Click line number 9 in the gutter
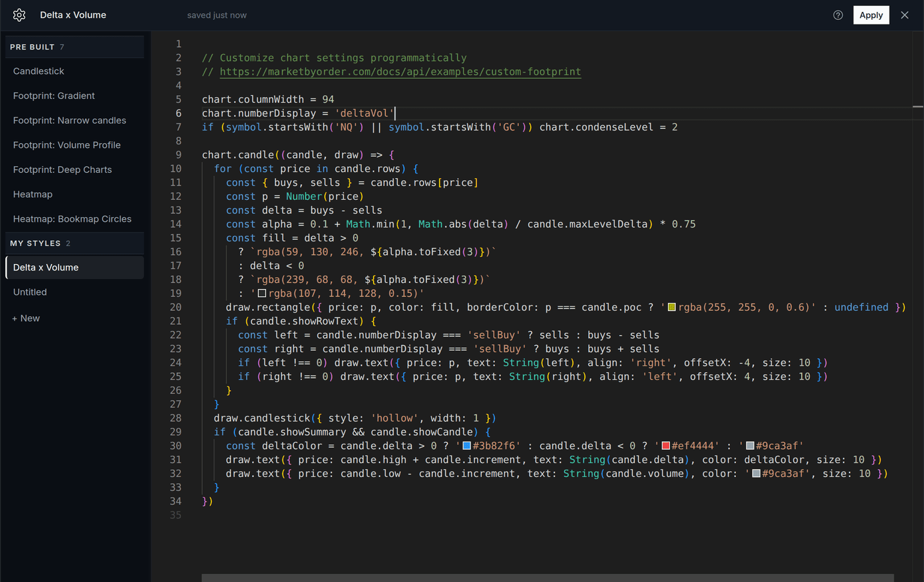This screenshot has width=924, height=582. (x=178, y=155)
